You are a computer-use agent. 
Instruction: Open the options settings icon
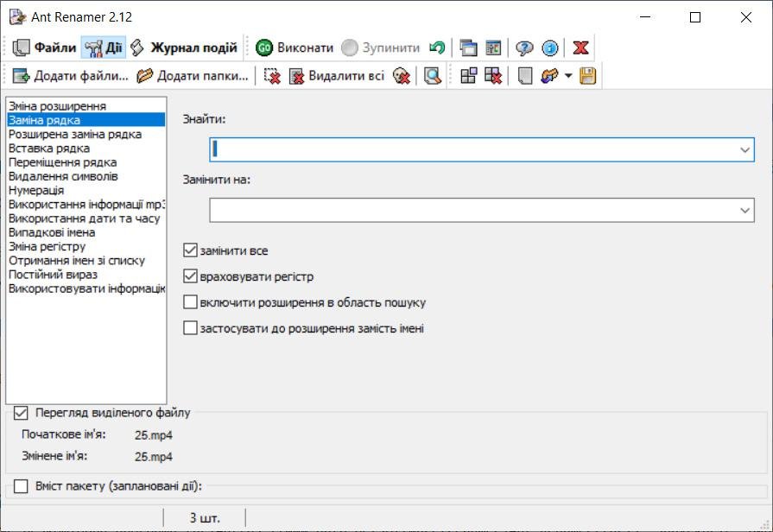coord(493,47)
